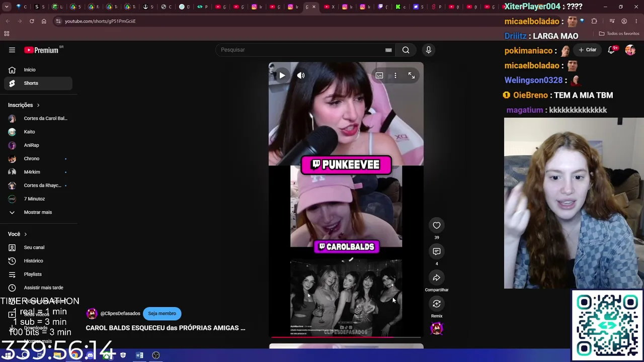This screenshot has height=362, width=644.
Task: Remix this Short
Action: [437, 304]
